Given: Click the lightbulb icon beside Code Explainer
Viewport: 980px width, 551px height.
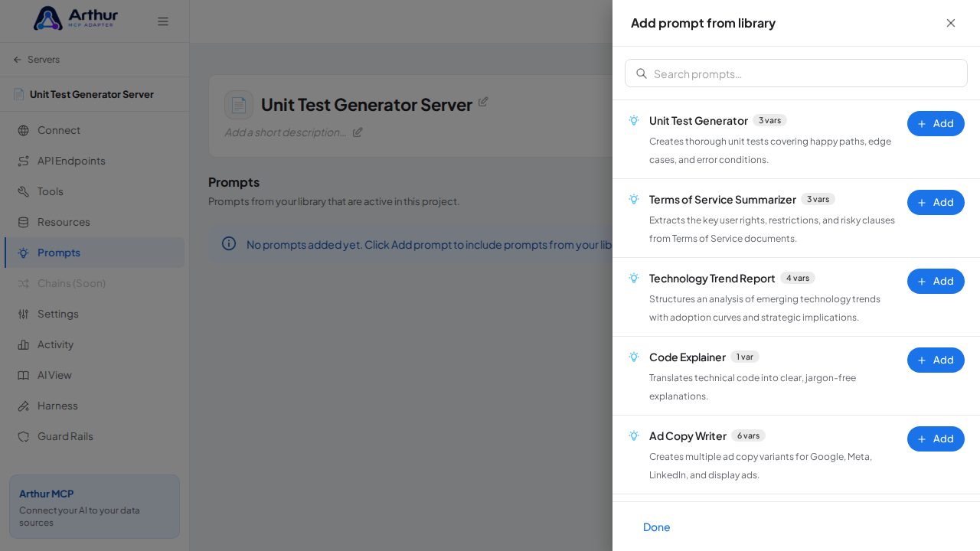Looking at the screenshot, I should coord(634,357).
